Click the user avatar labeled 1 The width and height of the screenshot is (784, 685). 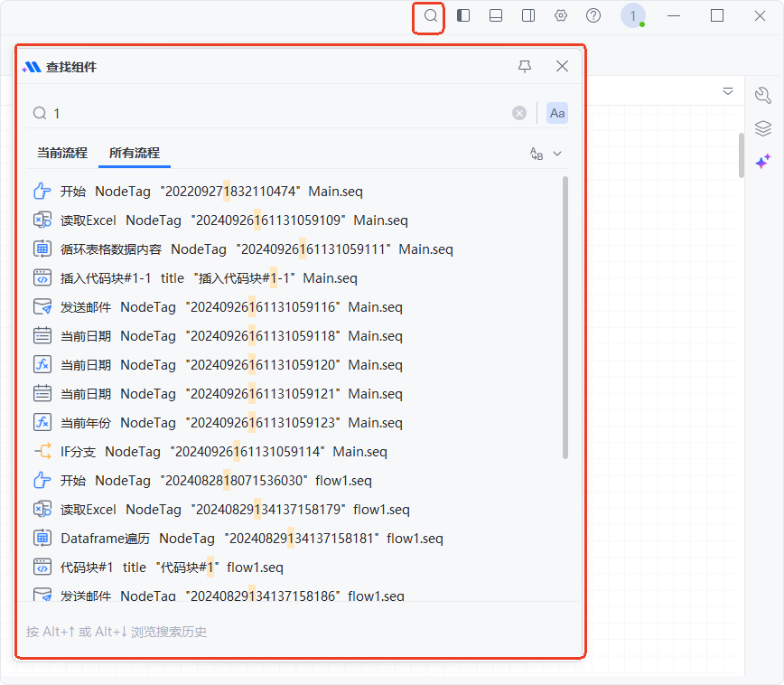point(632,15)
